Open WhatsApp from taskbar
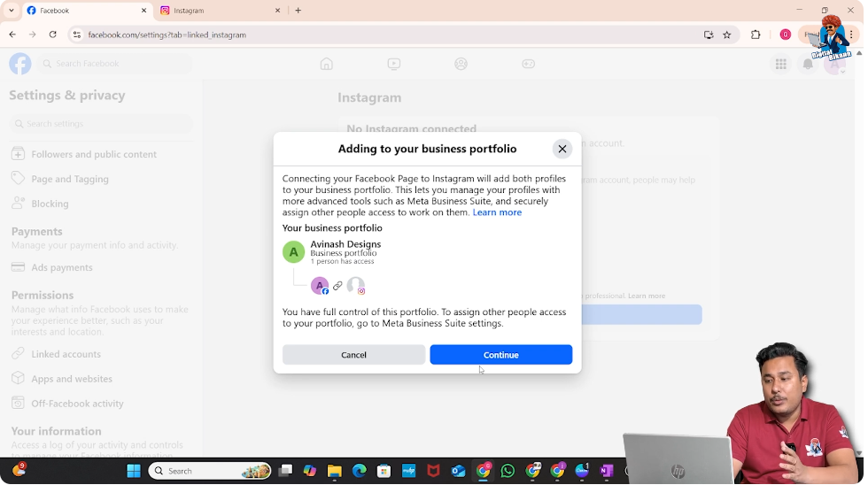 [508, 471]
